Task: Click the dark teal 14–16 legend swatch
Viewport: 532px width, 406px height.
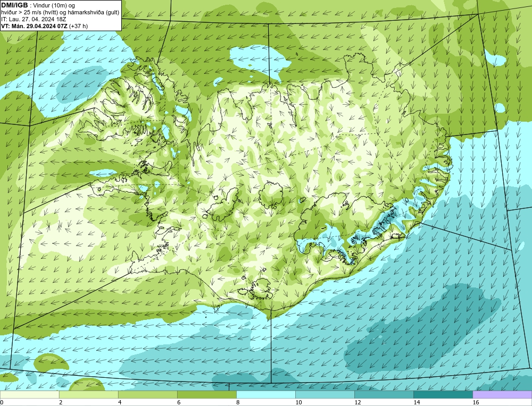Action: [x=443, y=394]
